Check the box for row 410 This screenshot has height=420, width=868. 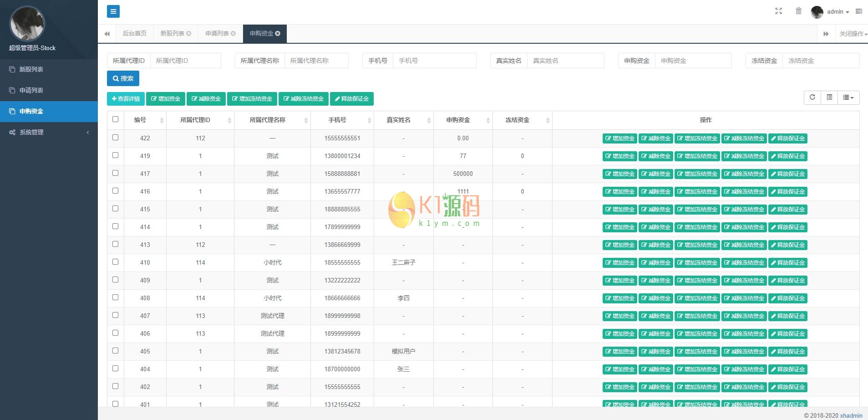click(115, 262)
